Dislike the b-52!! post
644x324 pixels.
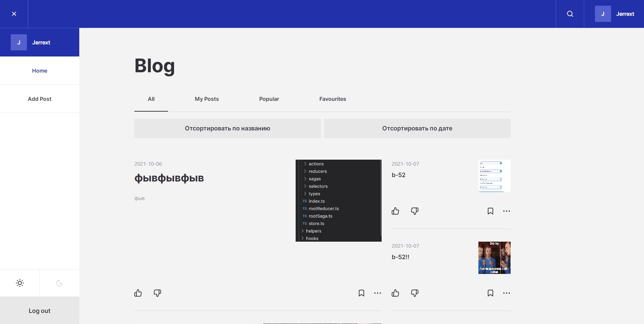pyautogui.click(x=415, y=293)
